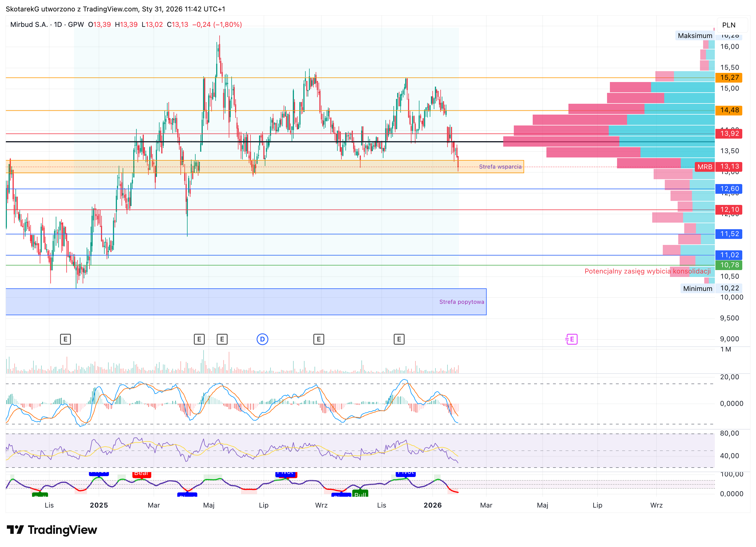
Task: Click the blue 11,02 price label
Action: tap(729, 255)
